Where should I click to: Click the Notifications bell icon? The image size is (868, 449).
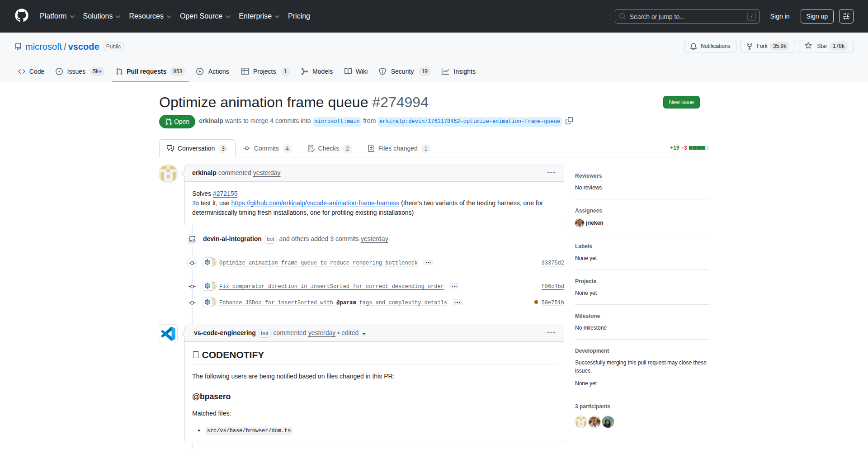point(693,46)
